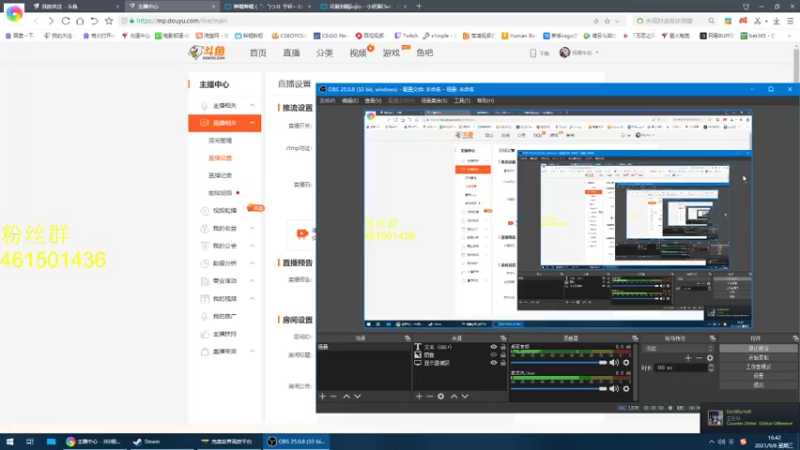Open the OBS 文件(F) menu

[x=327, y=101]
